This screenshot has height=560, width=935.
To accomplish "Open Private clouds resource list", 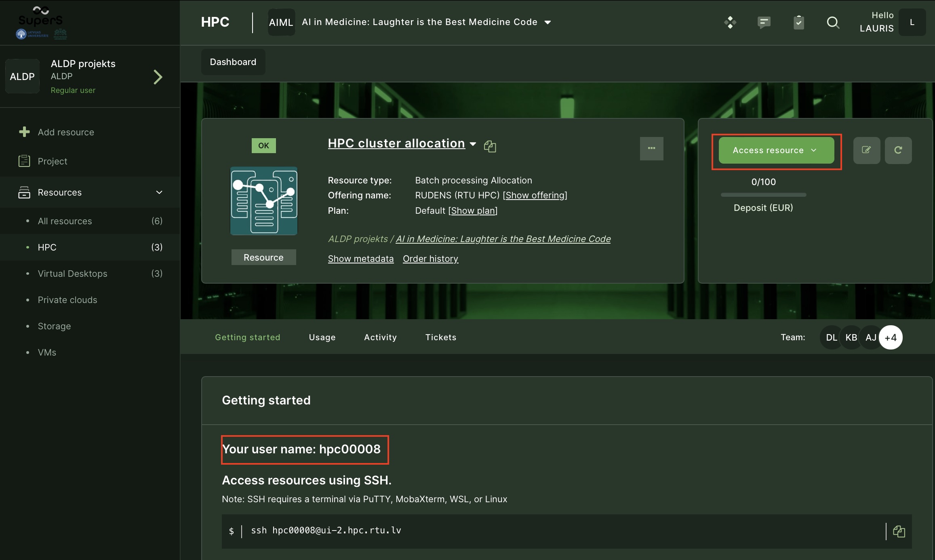I will (90, 300).
